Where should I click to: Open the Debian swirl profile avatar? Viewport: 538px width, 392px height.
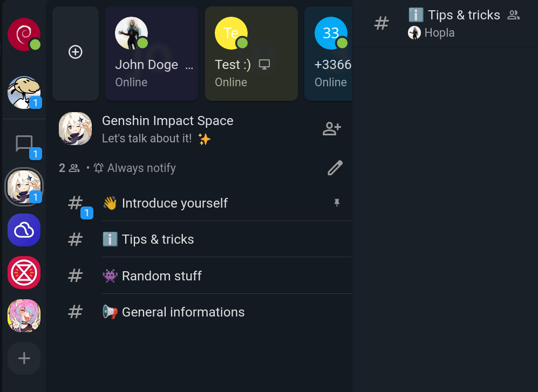point(24,35)
